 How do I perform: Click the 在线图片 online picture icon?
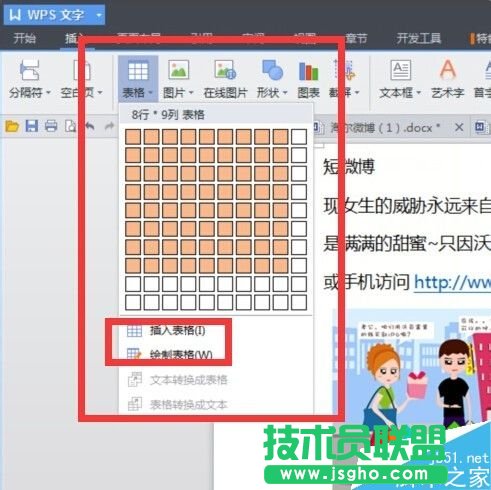click(x=225, y=70)
